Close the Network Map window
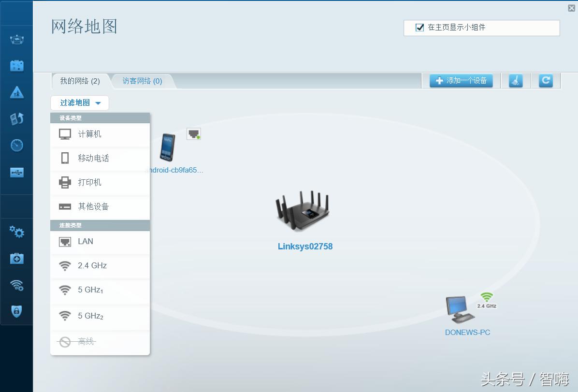 pos(571,8)
